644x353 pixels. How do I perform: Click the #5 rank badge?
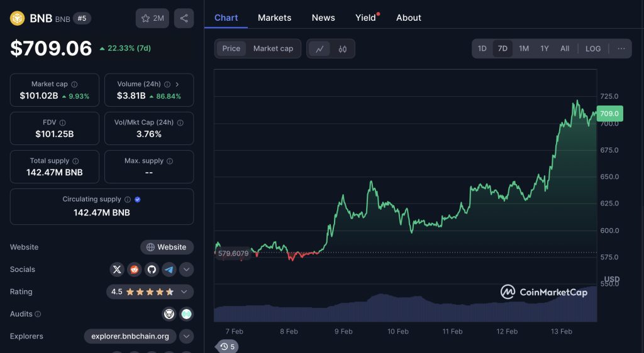(x=82, y=18)
